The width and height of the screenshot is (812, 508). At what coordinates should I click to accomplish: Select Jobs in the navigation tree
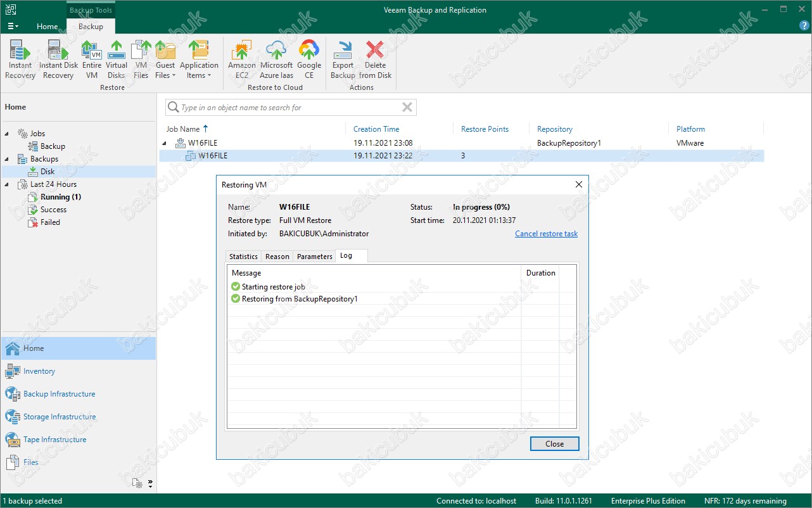click(37, 134)
